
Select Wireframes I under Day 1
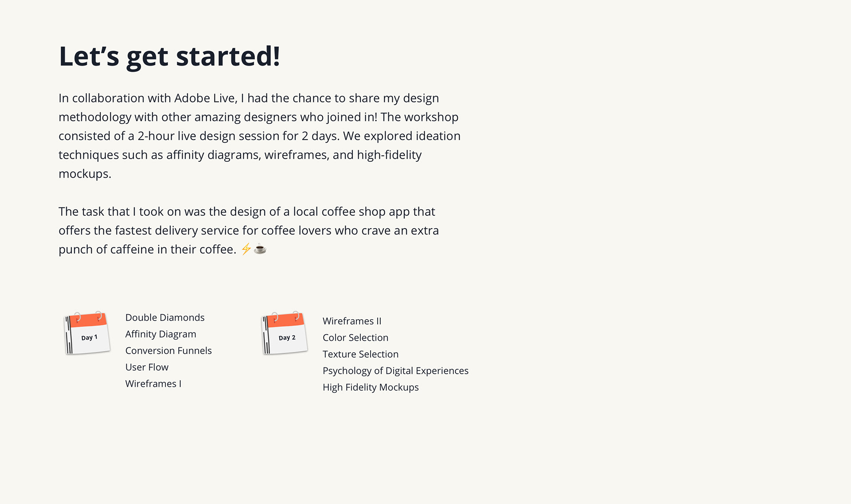[153, 384]
